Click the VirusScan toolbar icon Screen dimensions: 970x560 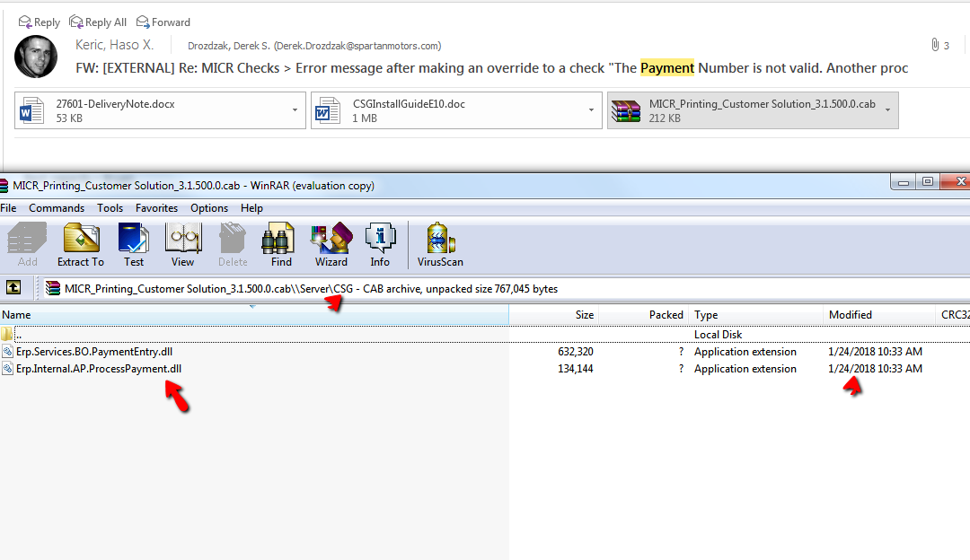pyautogui.click(x=440, y=245)
